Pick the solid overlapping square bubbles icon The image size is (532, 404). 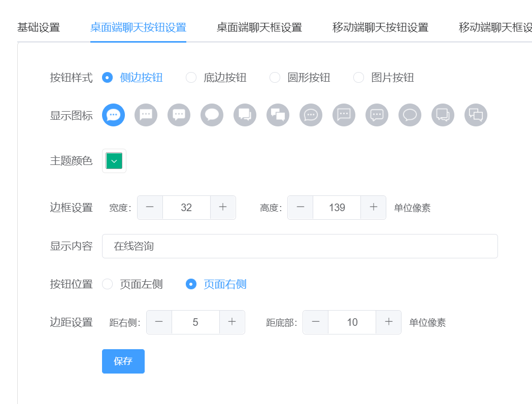point(278,115)
